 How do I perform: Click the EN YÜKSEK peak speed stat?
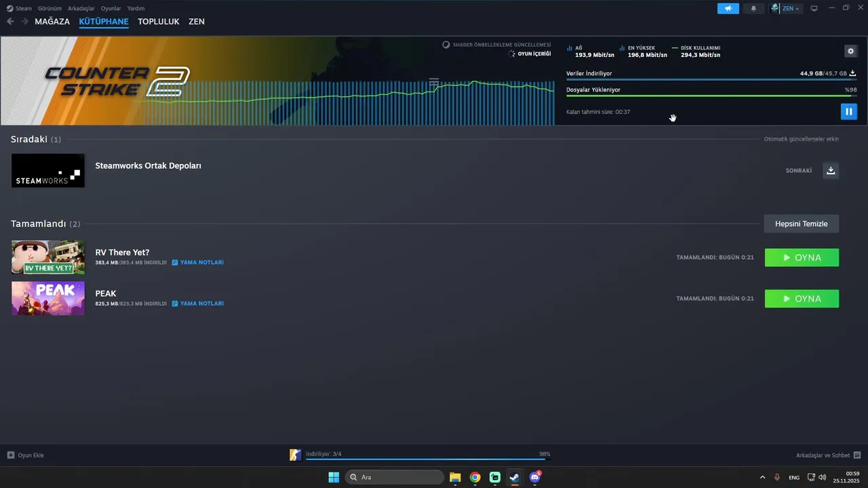pos(643,52)
